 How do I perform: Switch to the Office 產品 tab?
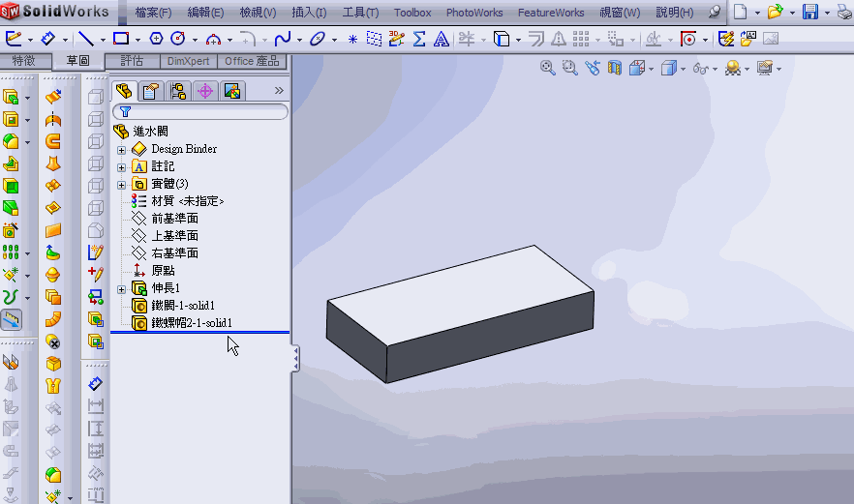click(x=252, y=61)
